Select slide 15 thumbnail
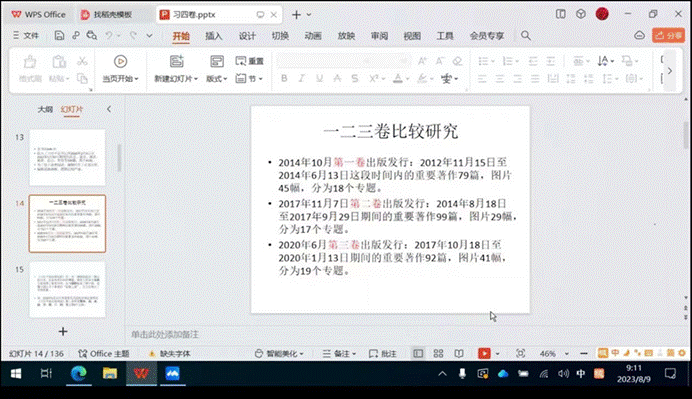 pos(67,290)
